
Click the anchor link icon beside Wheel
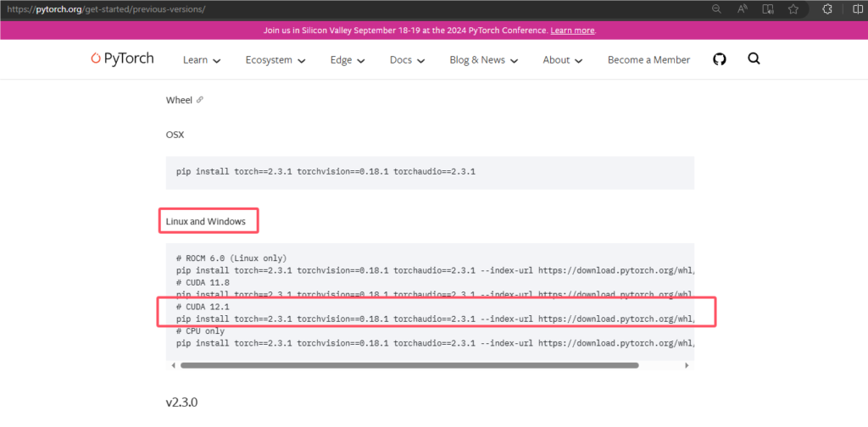(200, 100)
